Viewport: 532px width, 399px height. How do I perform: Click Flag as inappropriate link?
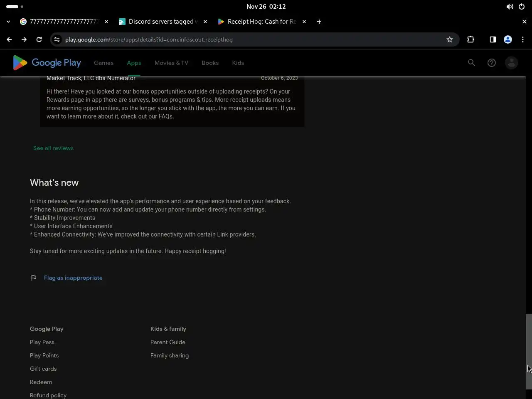point(73,278)
